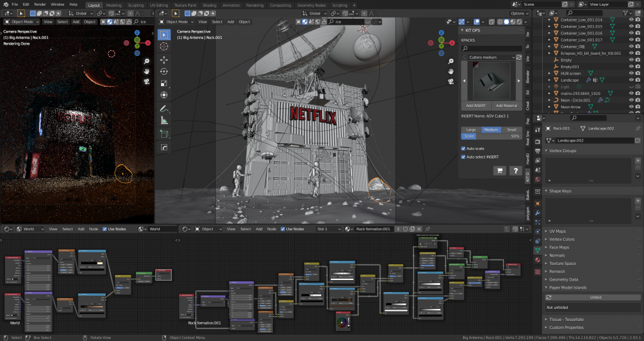Select the Move tool in viewport toolbar
Screen dimensions: 644x341
[x=164, y=60]
